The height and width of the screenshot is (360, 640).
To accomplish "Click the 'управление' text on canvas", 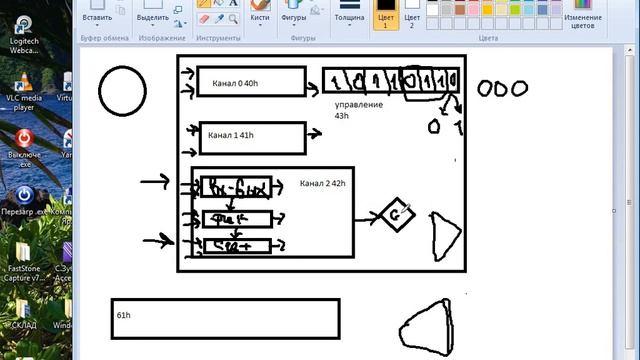I will (359, 105).
